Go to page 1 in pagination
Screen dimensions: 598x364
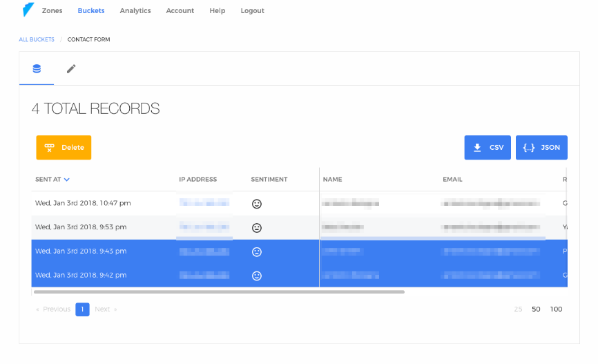pyautogui.click(x=82, y=309)
